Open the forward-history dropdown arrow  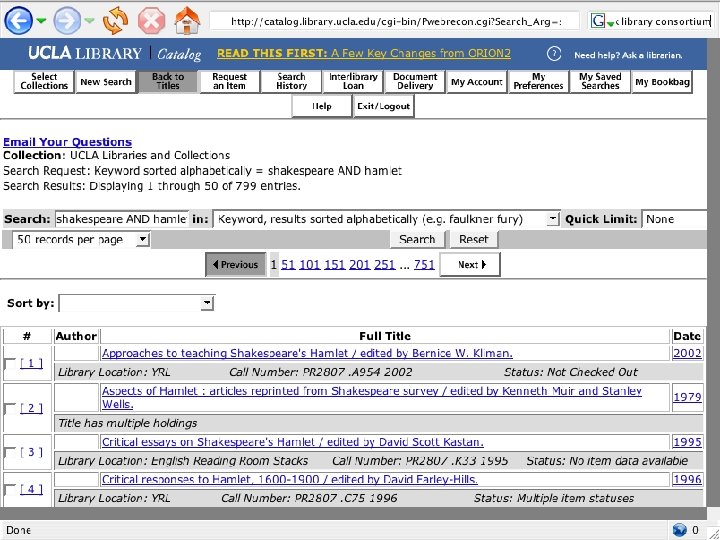pyautogui.click(x=89, y=21)
